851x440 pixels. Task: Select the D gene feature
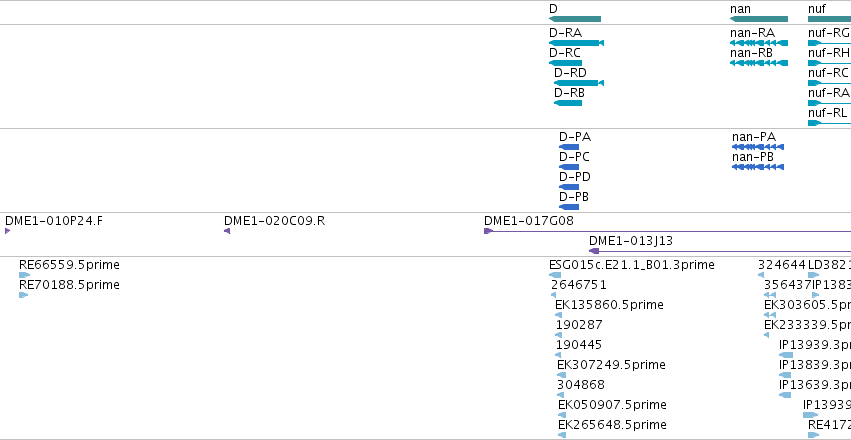[x=575, y=19]
